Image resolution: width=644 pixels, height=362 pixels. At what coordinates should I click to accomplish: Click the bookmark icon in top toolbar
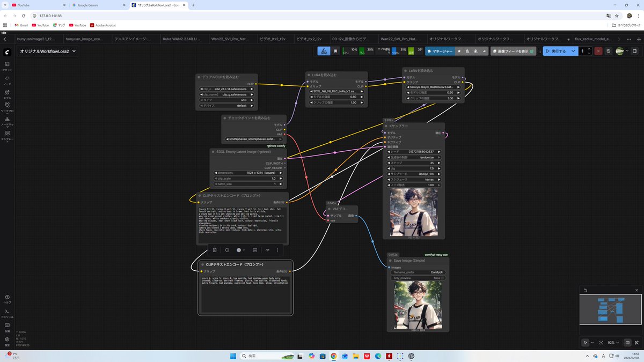coord(335,51)
